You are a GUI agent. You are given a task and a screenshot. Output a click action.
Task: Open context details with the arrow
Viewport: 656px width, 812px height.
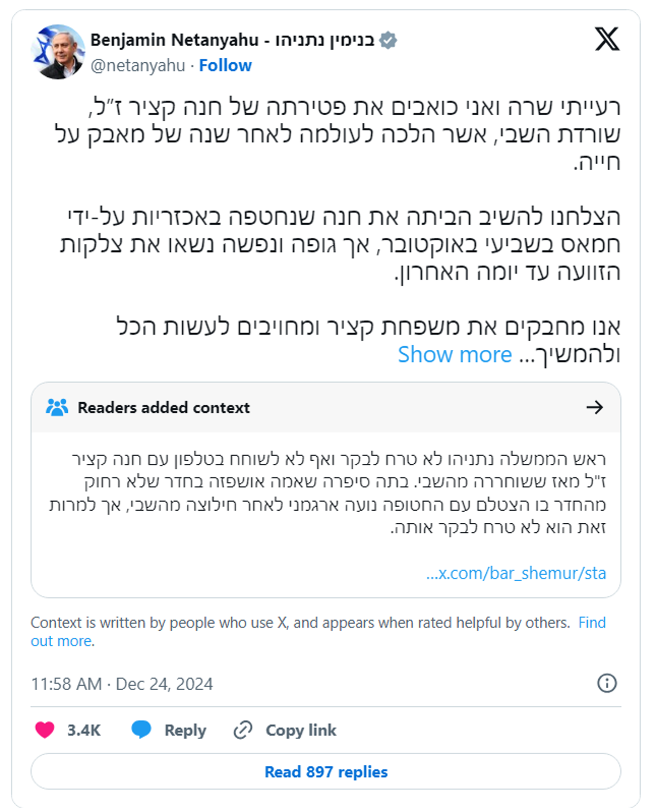tap(594, 407)
